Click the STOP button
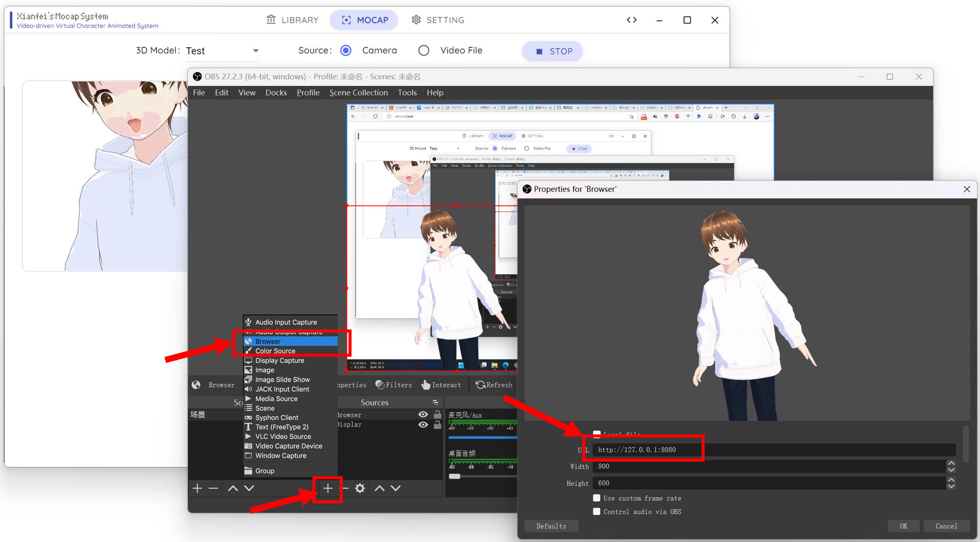The height and width of the screenshot is (542, 980). click(x=553, y=51)
